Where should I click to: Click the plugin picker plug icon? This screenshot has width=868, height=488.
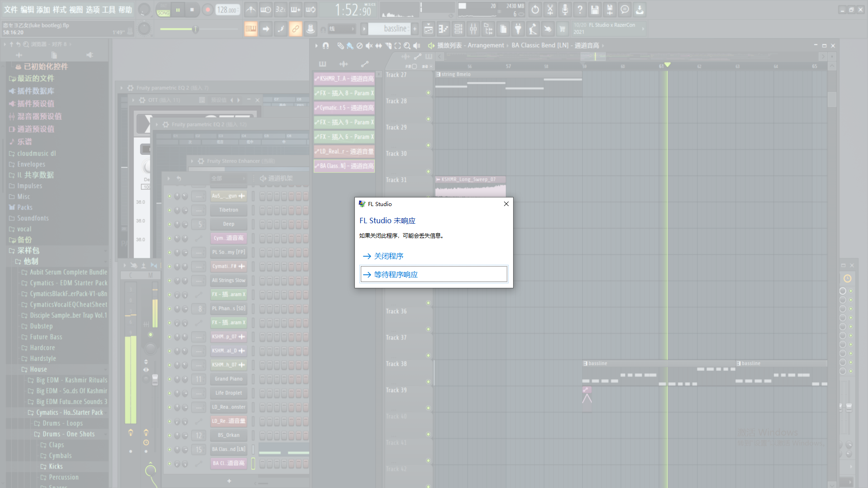[x=518, y=29]
